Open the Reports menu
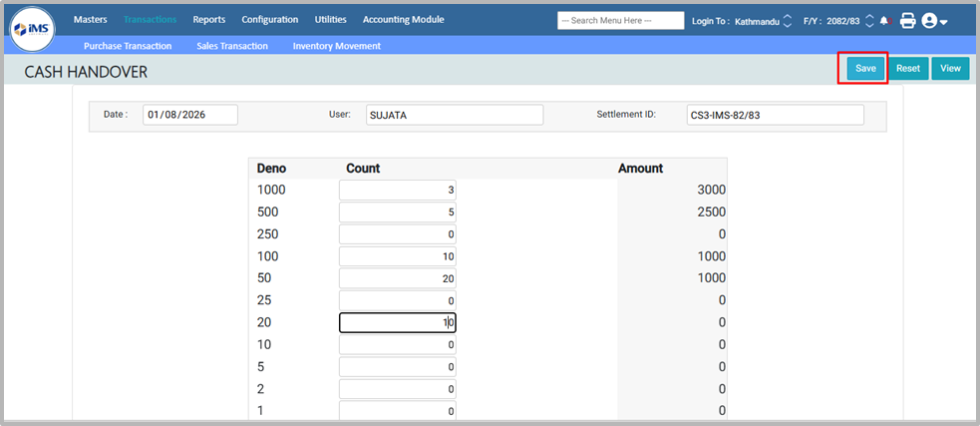 pyautogui.click(x=208, y=19)
